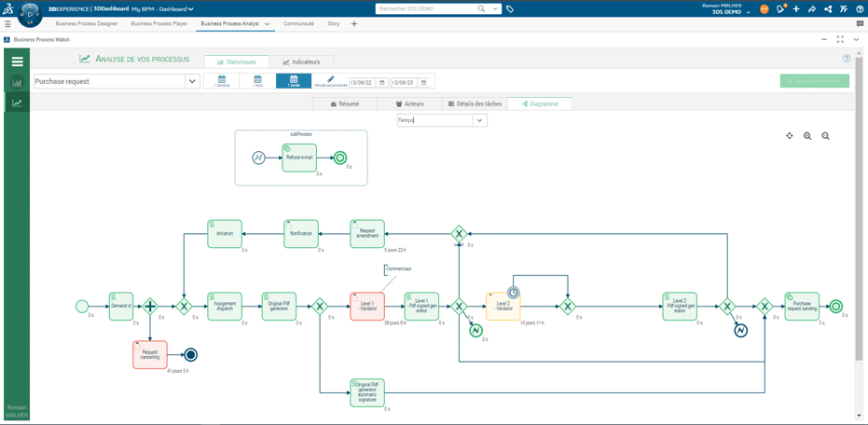Image resolution: width=868 pixels, height=425 pixels.
Task: Open the top-left hamburger menu
Action: tap(7, 24)
